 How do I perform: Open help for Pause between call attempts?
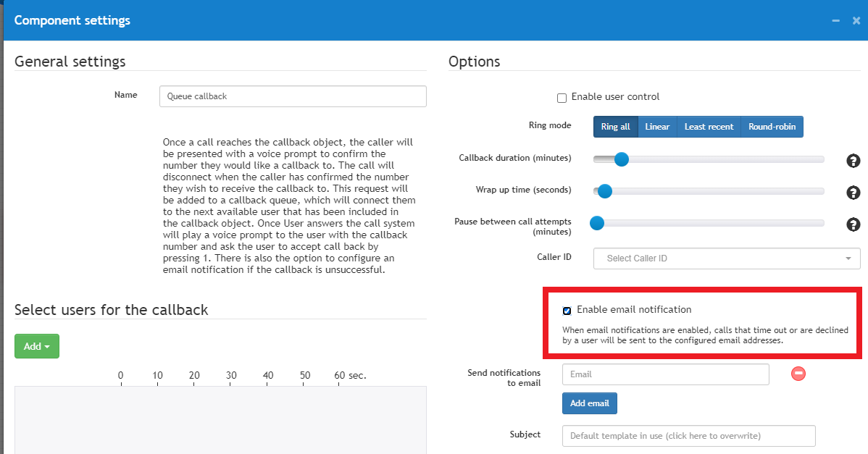[x=853, y=224]
